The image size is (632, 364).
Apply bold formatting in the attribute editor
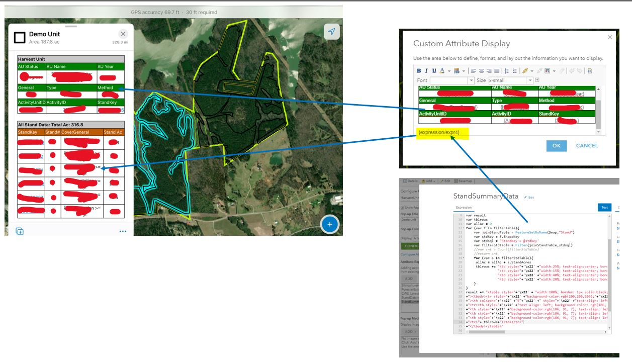coord(418,71)
